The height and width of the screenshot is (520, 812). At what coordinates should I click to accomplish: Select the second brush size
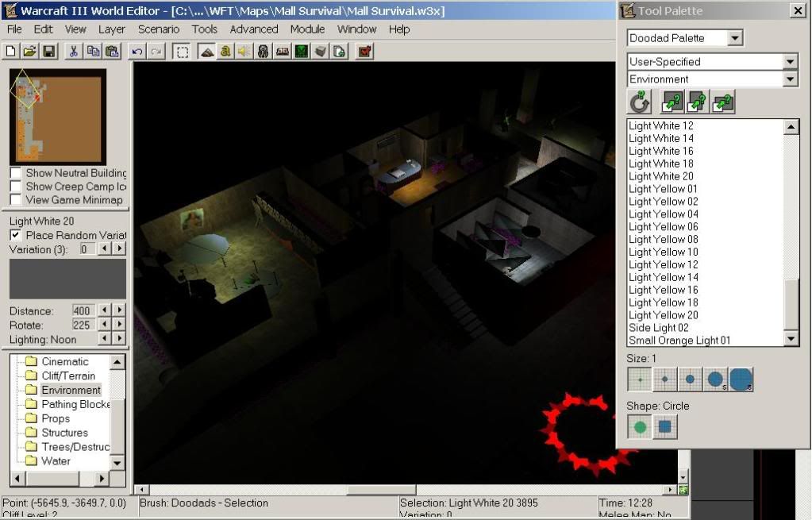[665, 379]
